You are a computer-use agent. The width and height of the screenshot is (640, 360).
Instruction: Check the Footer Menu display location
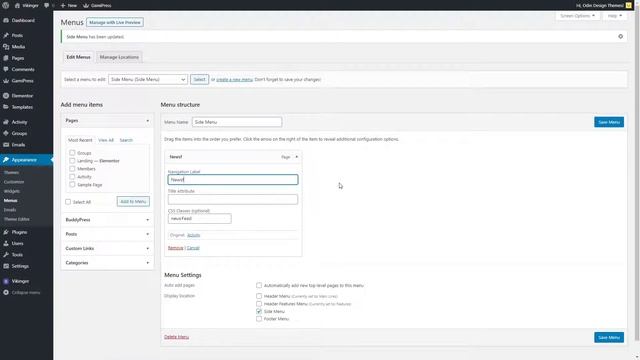coord(259,319)
